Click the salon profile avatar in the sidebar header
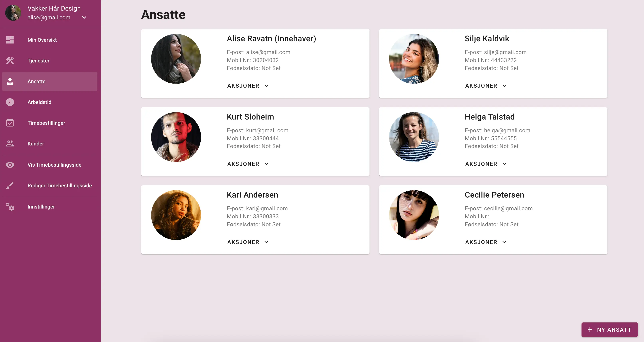 [13, 13]
